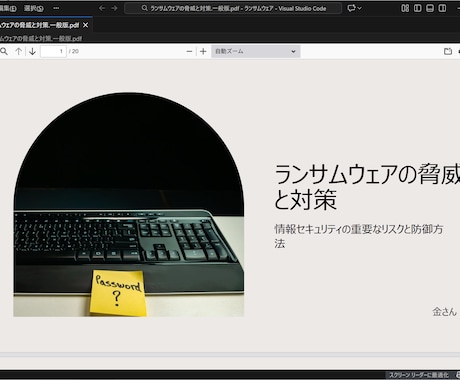Screen dimensions: 460x380
Task: Open the customize layout icon
Action: 405,8
